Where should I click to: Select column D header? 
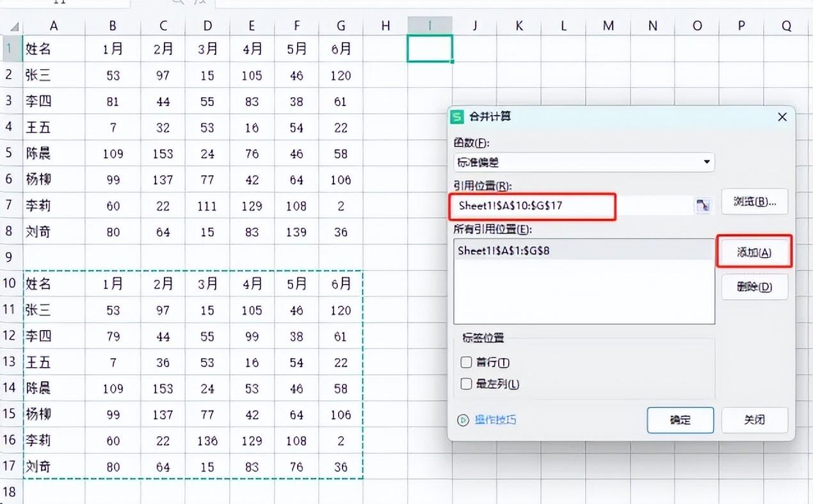pos(207,26)
